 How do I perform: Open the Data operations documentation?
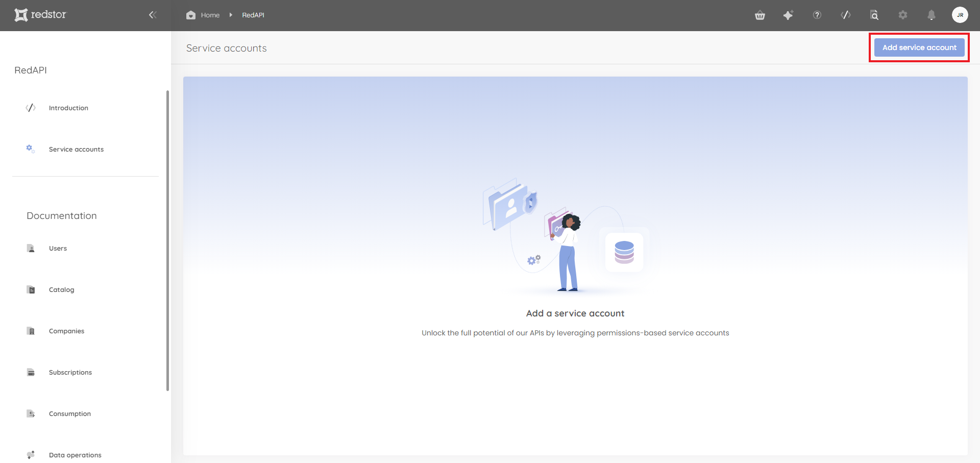(x=75, y=455)
